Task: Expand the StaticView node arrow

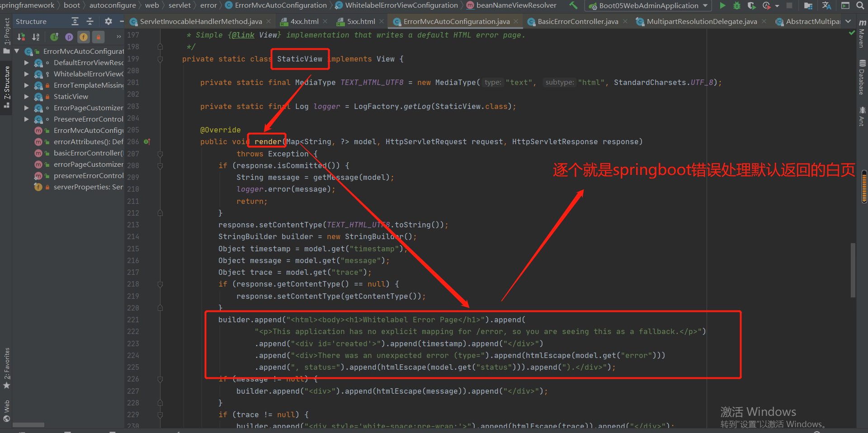Action: pyautogui.click(x=26, y=96)
